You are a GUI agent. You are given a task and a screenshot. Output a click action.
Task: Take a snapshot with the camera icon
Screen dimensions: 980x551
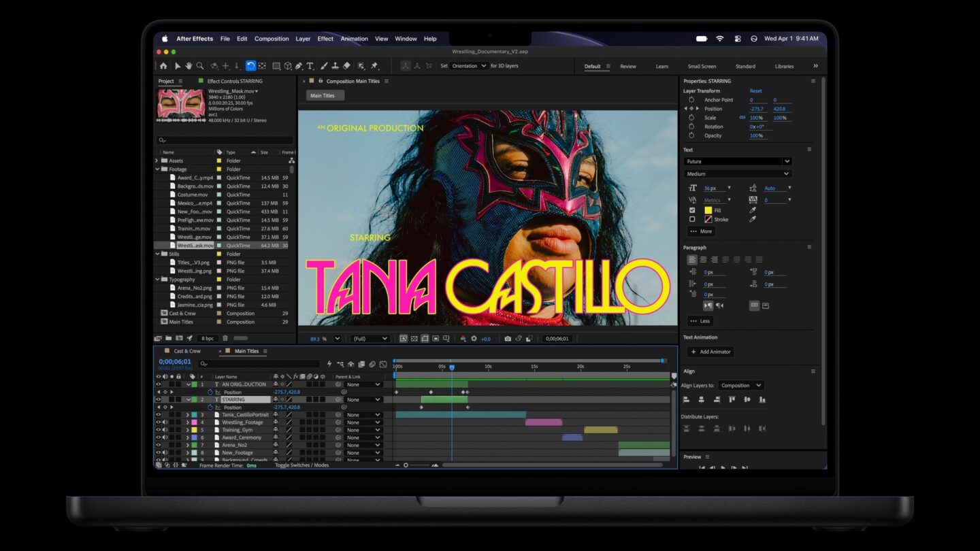(508, 339)
